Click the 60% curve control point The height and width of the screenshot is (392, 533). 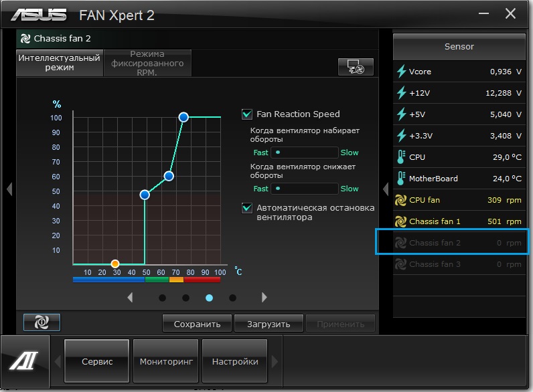click(x=169, y=176)
